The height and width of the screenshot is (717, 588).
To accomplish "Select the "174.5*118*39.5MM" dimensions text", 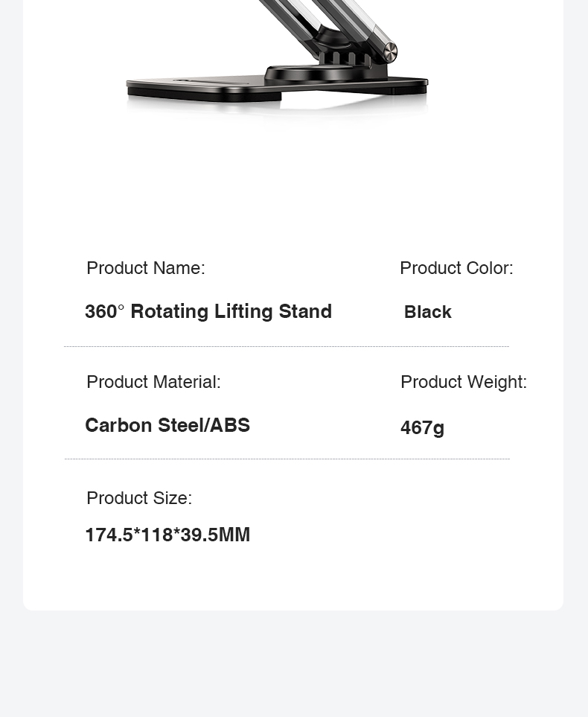I will pos(167,535).
